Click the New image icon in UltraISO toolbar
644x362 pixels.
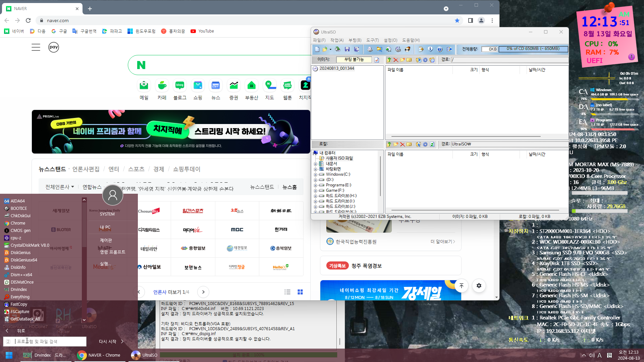tap(317, 49)
